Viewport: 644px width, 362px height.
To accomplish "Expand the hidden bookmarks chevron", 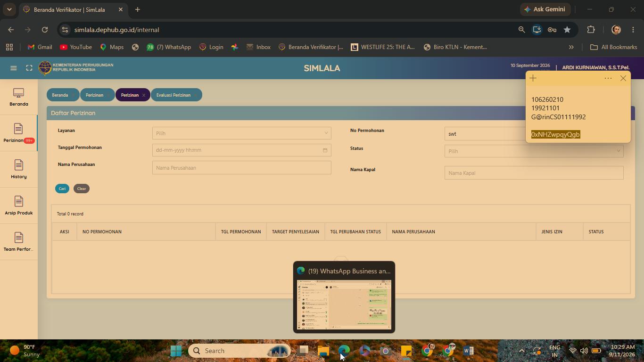I will 571,47.
